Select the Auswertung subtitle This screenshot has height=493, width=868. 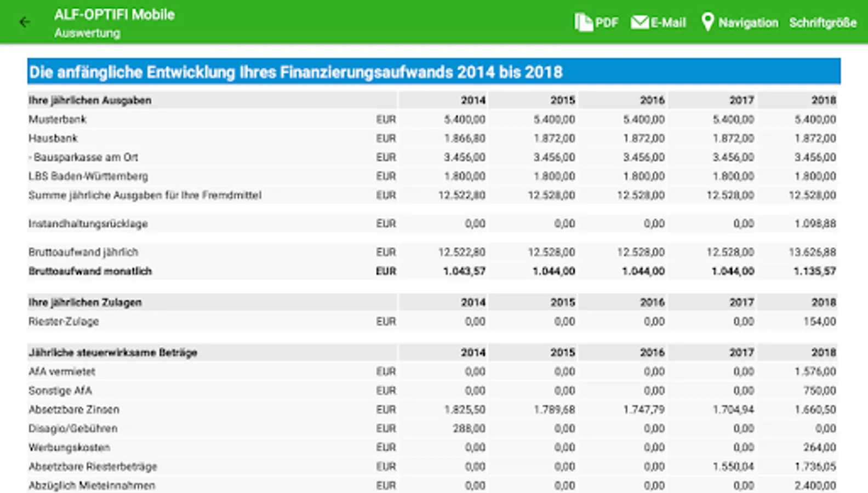click(87, 33)
